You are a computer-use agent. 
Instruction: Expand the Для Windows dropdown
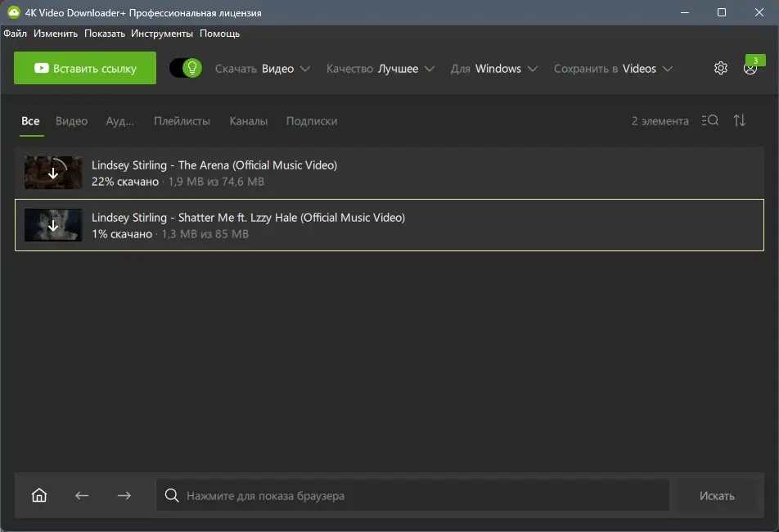pyautogui.click(x=494, y=69)
